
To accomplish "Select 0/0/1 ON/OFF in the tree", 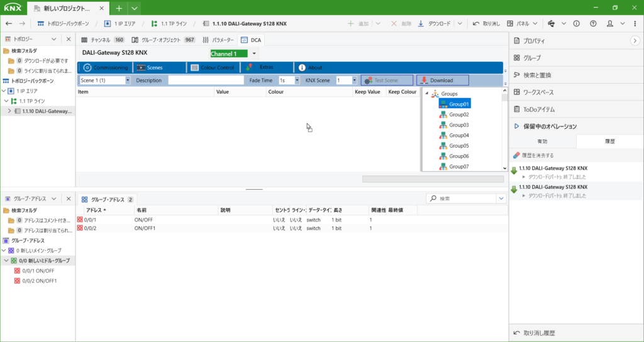I will [x=34, y=270].
